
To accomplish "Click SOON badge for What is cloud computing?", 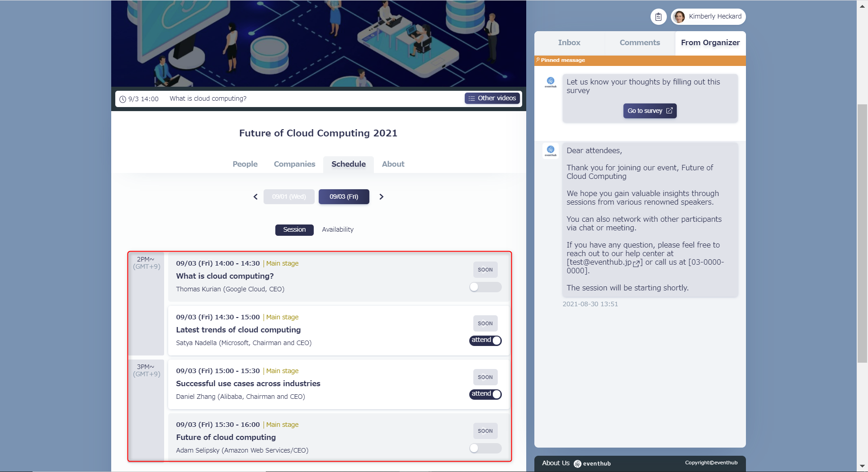I will pyautogui.click(x=486, y=270).
